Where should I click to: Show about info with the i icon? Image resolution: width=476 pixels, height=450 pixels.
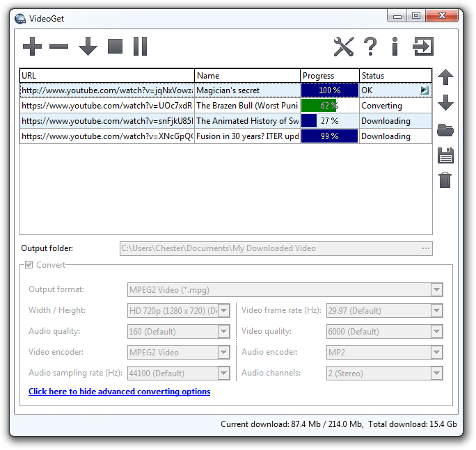395,47
